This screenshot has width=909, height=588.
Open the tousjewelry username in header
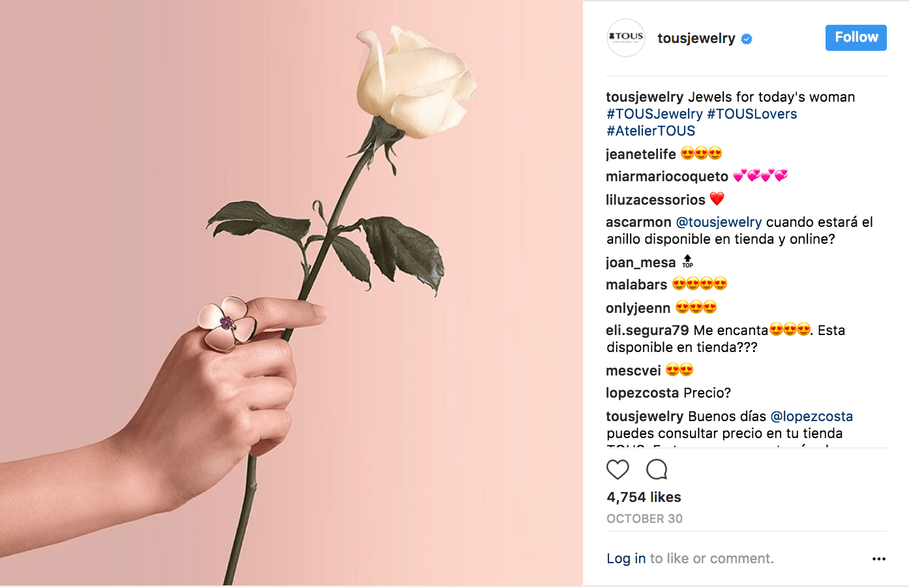click(x=696, y=38)
